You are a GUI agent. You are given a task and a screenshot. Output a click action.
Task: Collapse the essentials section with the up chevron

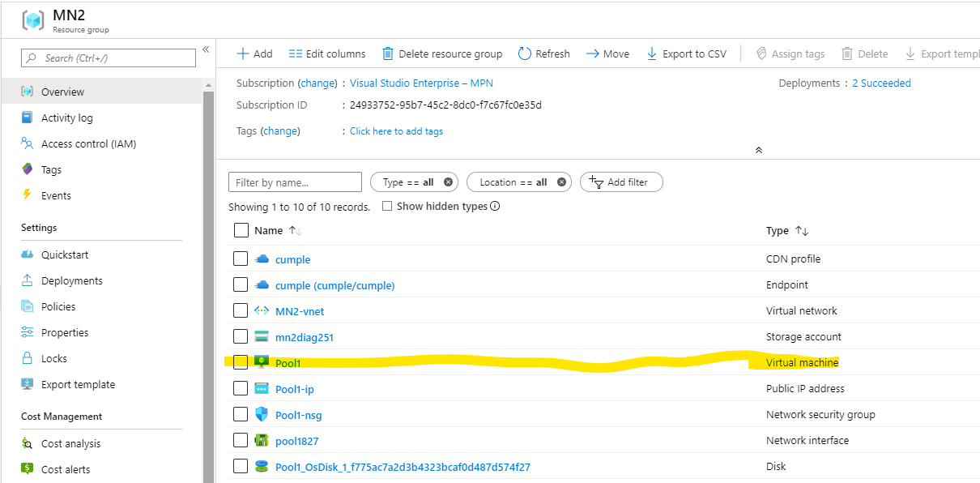click(758, 150)
